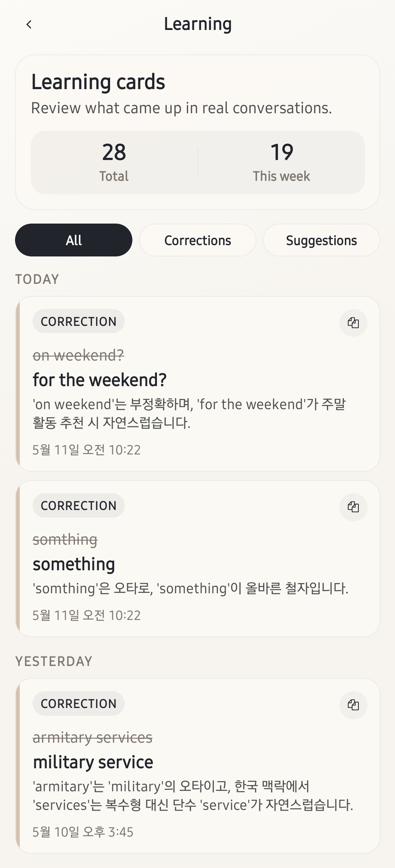
Task: Tap the Learning page title
Action: (x=197, y=24)
